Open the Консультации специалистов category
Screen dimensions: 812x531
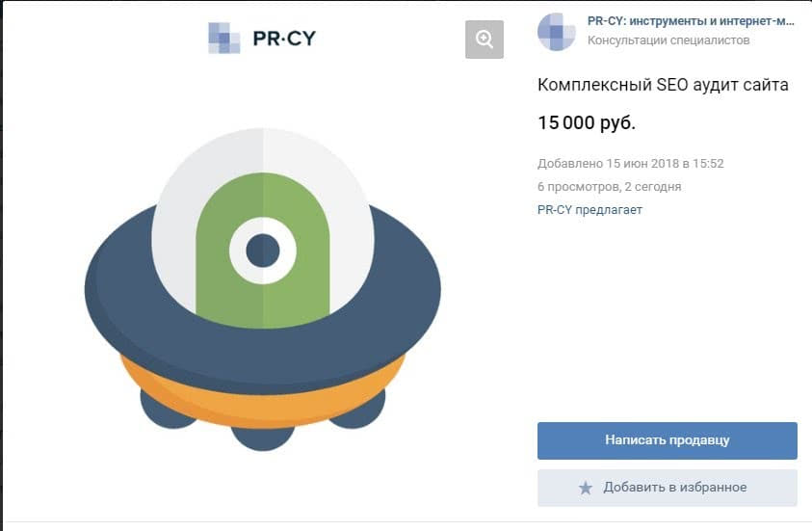pyautogui.click(x=668, y=40)
